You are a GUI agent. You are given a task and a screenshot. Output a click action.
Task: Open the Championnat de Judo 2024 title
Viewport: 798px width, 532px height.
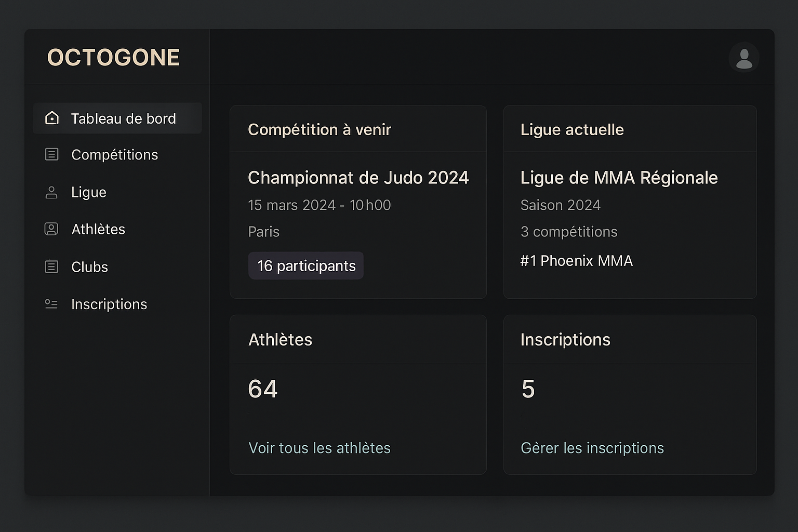[x=358, y=178]
